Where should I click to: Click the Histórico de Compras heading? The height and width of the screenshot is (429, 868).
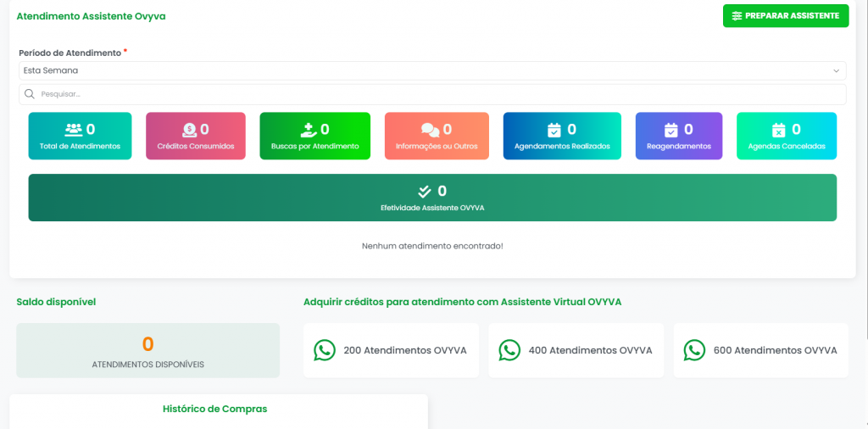click(x=214, y=409)
